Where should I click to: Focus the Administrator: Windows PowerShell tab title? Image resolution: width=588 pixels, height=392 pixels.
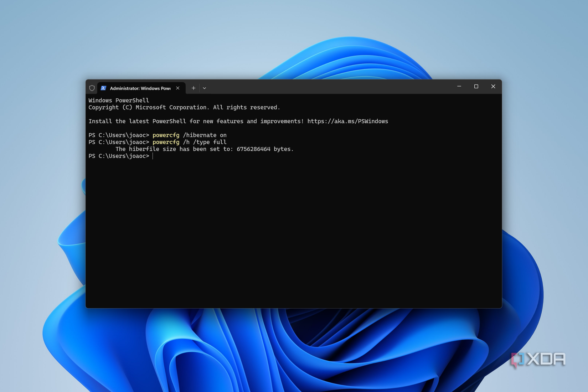(x=139, y=88)
